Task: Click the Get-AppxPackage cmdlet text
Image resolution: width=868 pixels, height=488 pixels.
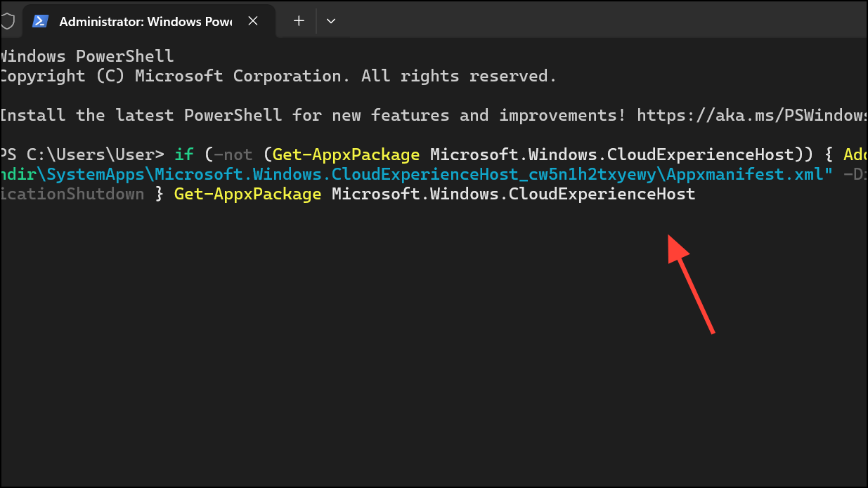Action: (344, 154)
